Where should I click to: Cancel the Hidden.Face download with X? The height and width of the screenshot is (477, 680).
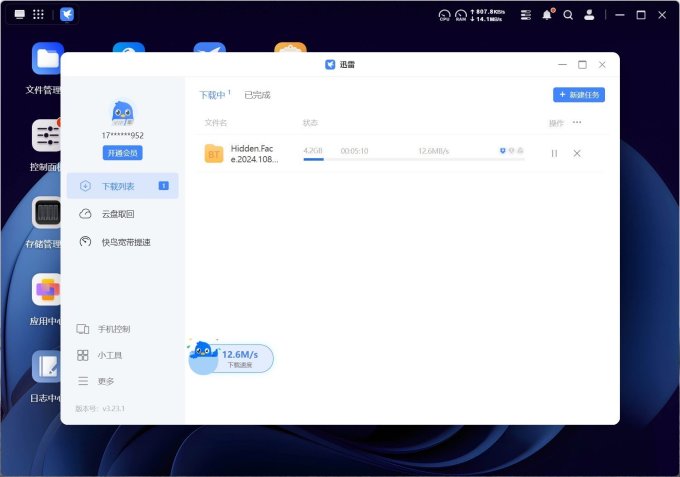577,153
